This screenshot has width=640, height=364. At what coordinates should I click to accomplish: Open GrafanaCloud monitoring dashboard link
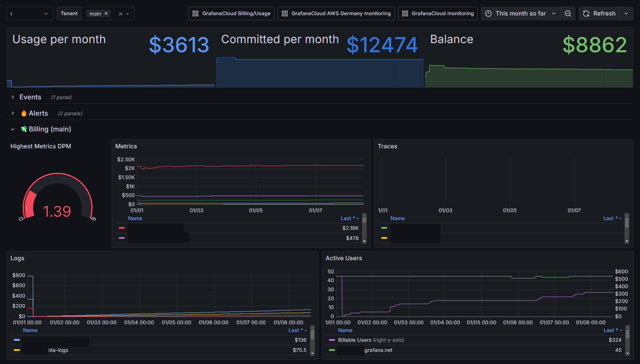coord(437,13)
